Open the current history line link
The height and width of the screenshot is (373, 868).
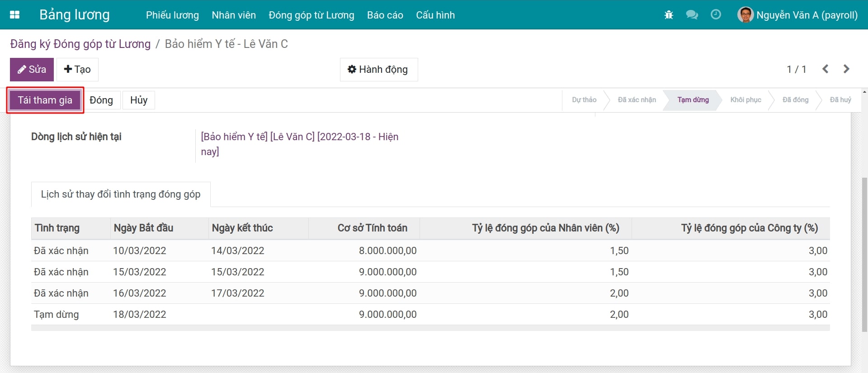coord(299,137)
